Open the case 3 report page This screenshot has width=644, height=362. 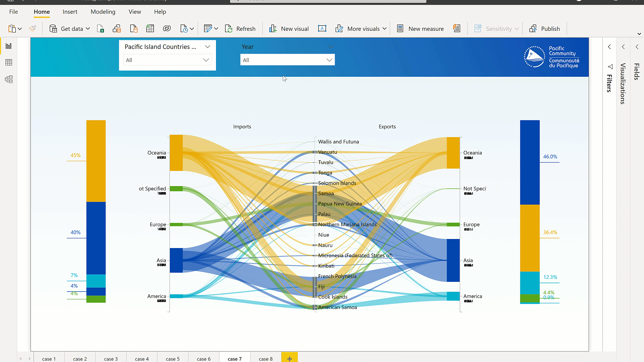111,359
